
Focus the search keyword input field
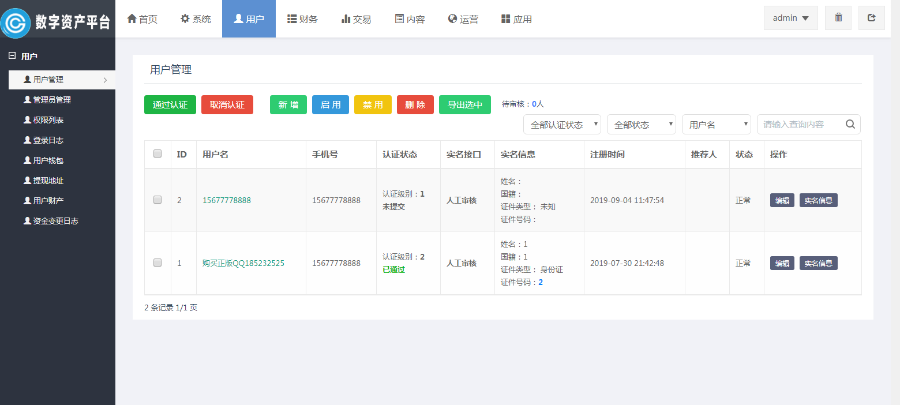tap(800, 125)
